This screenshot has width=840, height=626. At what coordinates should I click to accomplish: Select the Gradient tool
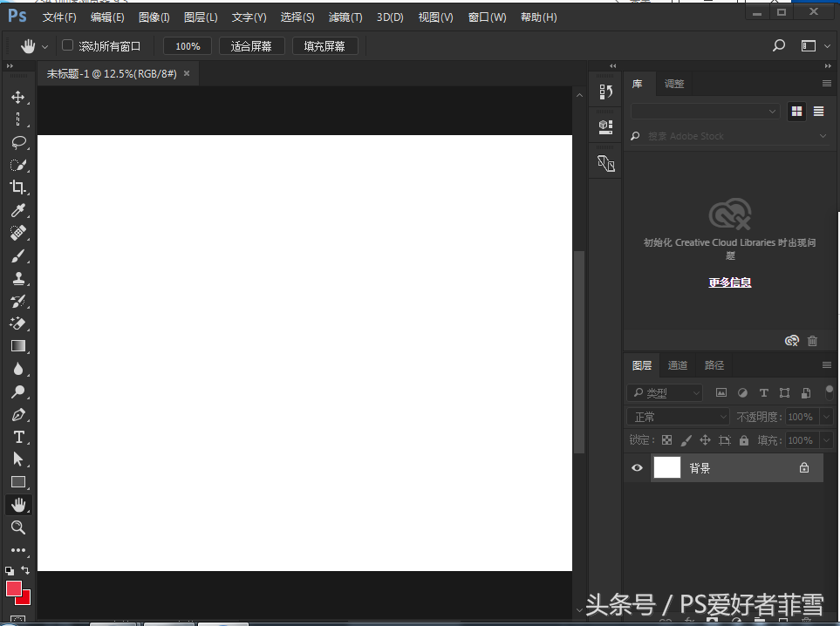point(18,346)
